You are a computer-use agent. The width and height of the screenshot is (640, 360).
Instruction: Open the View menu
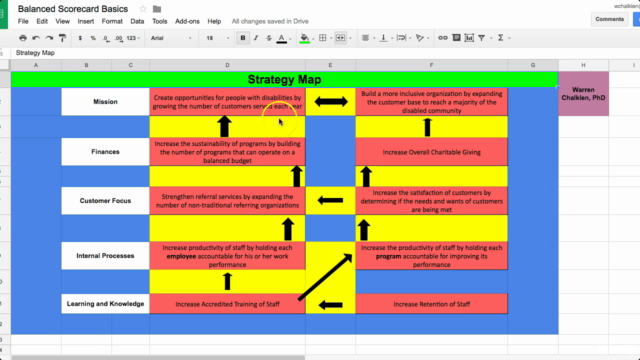point(62,21)
